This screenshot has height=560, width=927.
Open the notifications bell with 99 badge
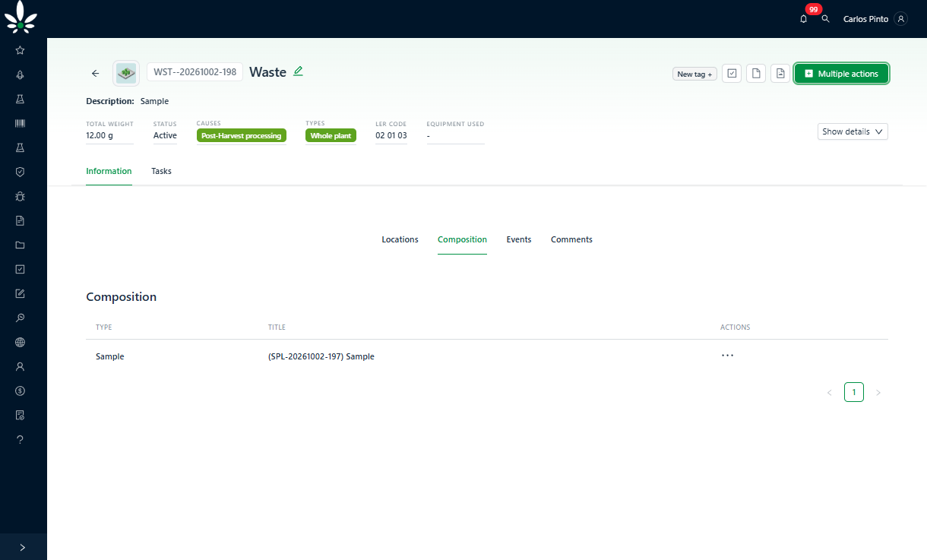[x=804, y=18]
